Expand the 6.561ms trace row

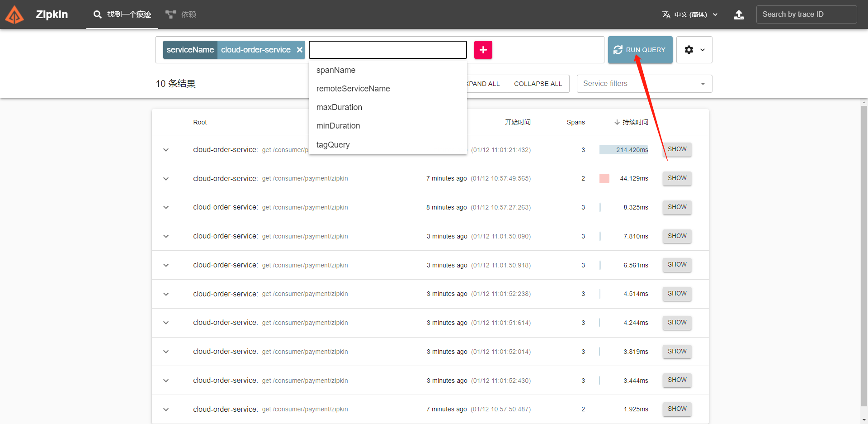[166, 265]
